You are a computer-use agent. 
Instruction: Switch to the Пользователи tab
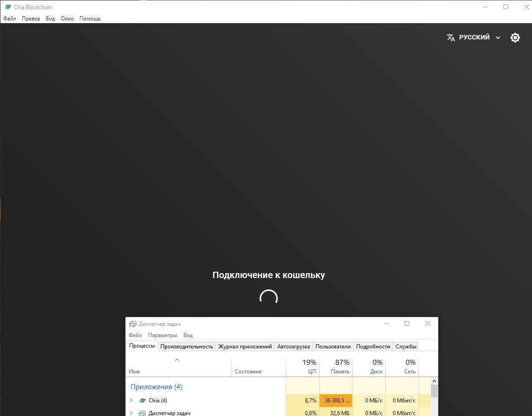pyautogui.click(x=333, y=347)
